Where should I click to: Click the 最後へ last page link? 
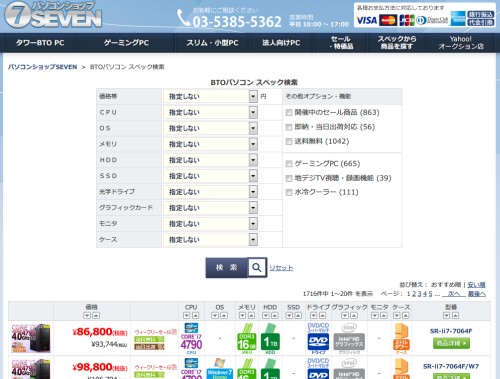pos(477,294)
